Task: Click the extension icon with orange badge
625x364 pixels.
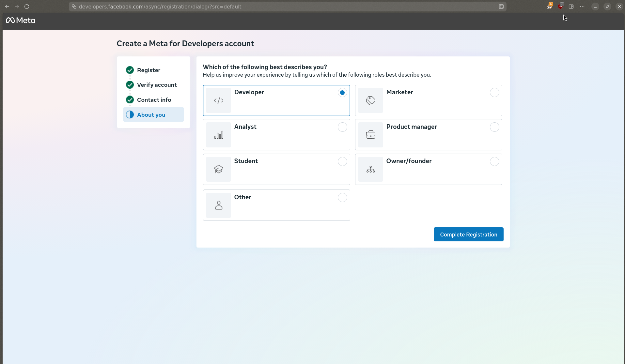Action: [550, 6]
